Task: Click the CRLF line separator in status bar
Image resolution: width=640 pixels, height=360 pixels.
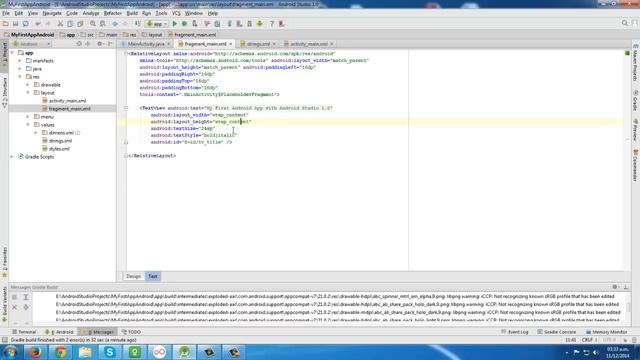Action: point(589,340)
